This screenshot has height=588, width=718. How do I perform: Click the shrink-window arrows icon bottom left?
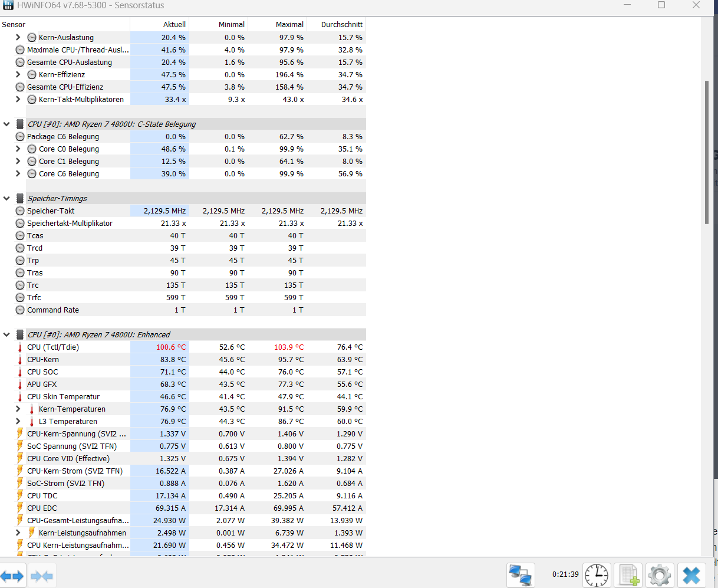click(41, 575)
